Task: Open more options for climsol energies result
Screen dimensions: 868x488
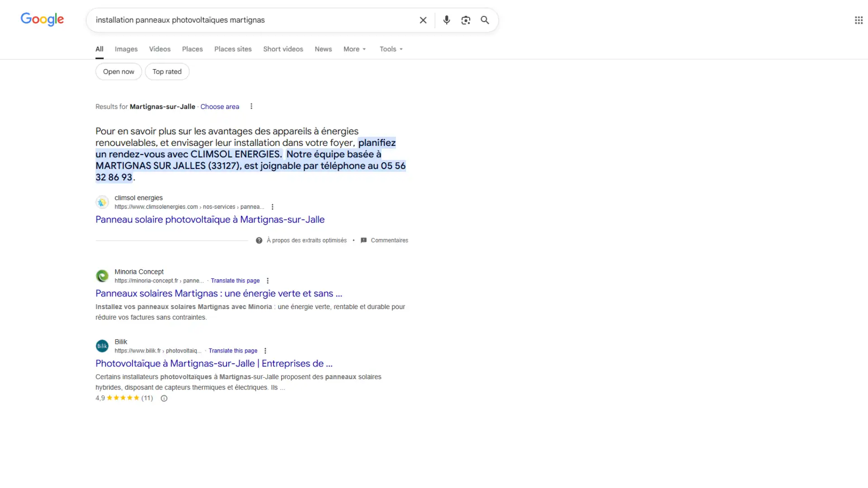Action: pos(272,207)
